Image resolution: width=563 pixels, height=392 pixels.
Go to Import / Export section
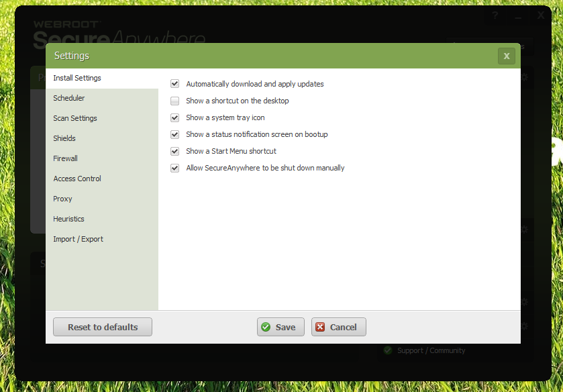coord(102,239)
